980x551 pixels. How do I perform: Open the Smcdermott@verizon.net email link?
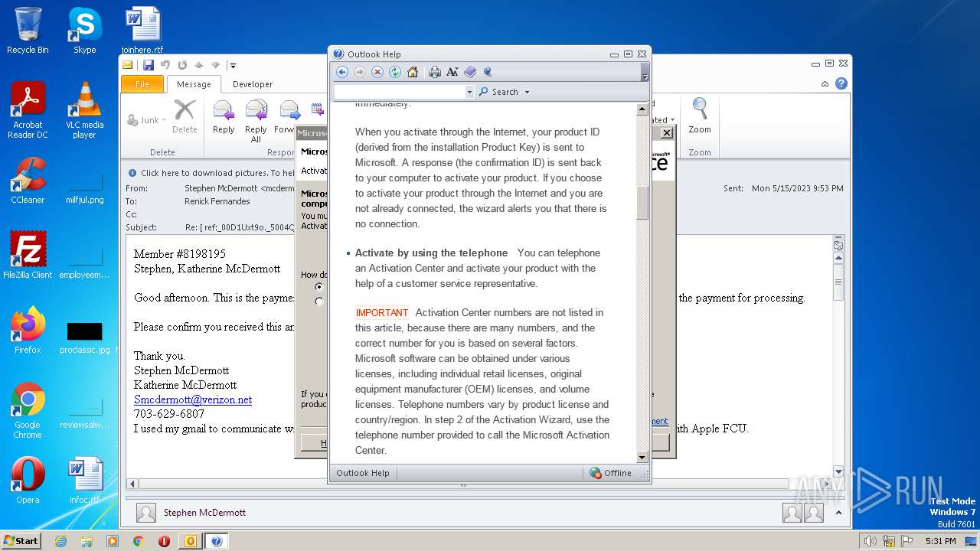[193, 399]
